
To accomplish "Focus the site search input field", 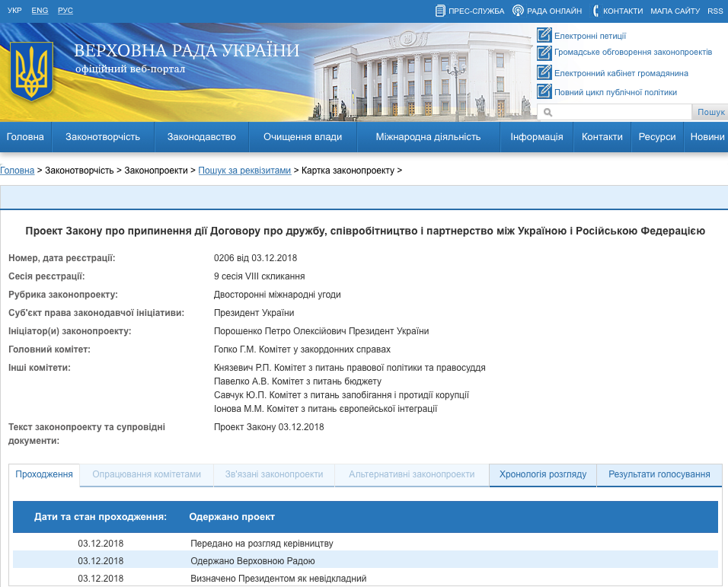I will coord(615,112).
